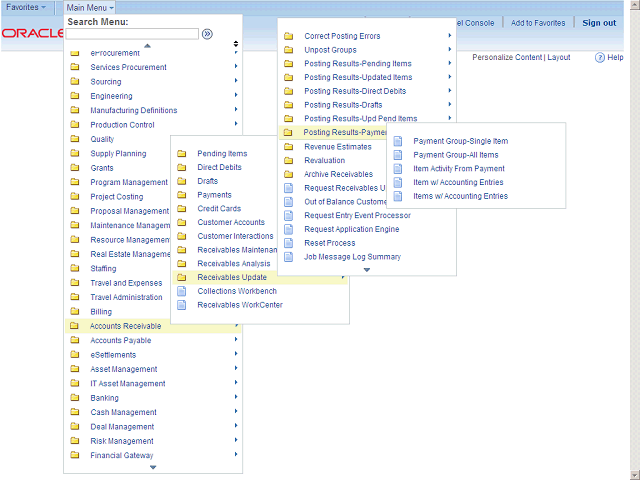Click Personalize Content link
The height and width of the screenshot is (480, 640).
click(x=507, y=58)
